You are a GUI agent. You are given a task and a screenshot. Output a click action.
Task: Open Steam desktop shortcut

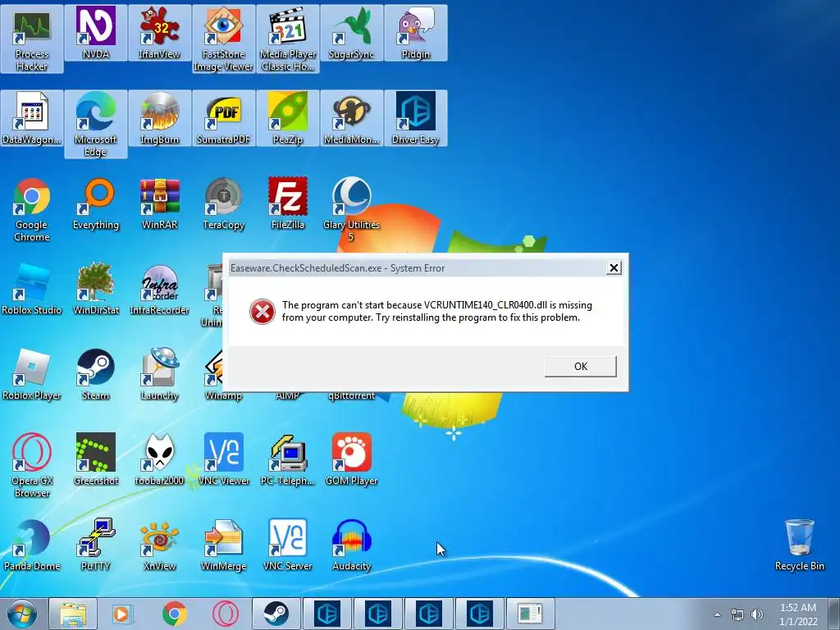click(x=95, y=374)
